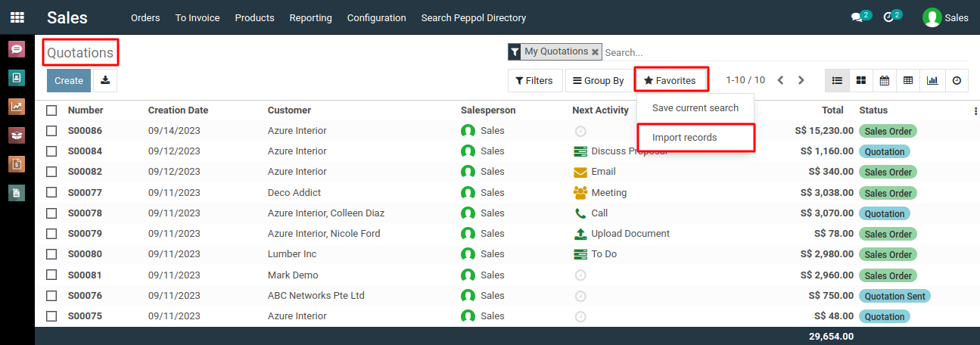The image size is (980, 345).
Task: Toggle the select-all checkbox in header
Action: click(51, 110)
